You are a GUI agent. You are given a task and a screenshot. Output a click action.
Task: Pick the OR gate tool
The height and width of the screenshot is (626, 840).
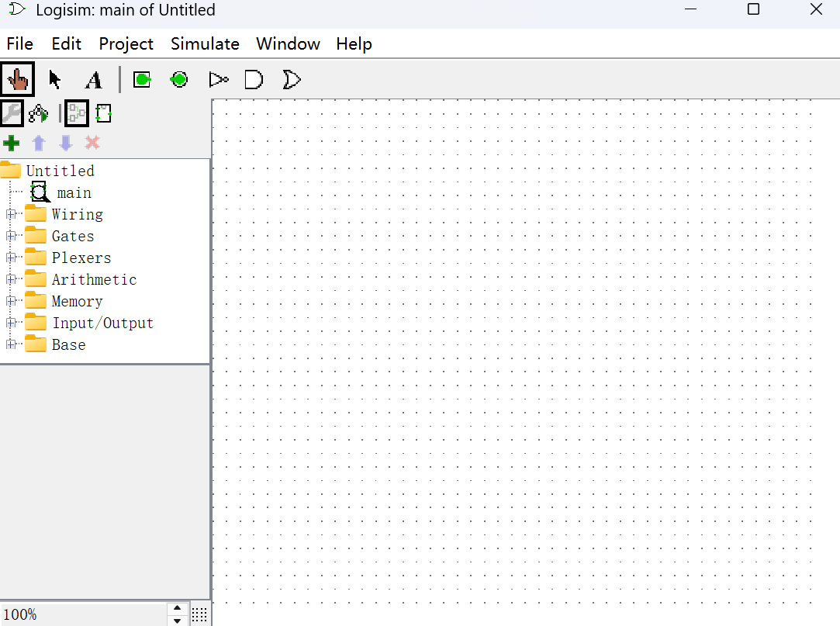[x=291, y=79]
